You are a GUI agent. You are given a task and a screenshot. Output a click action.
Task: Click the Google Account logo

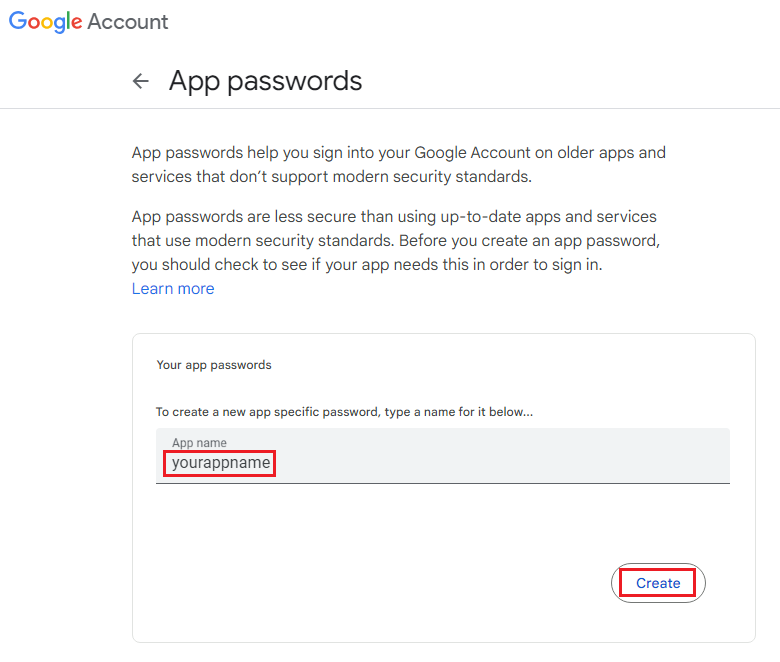[x=89, y=21]
